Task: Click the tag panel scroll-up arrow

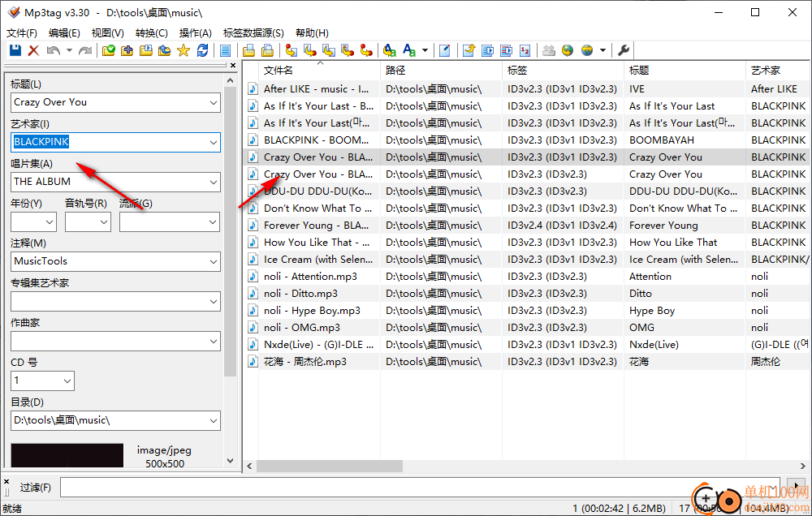Action: pos(231,81)
